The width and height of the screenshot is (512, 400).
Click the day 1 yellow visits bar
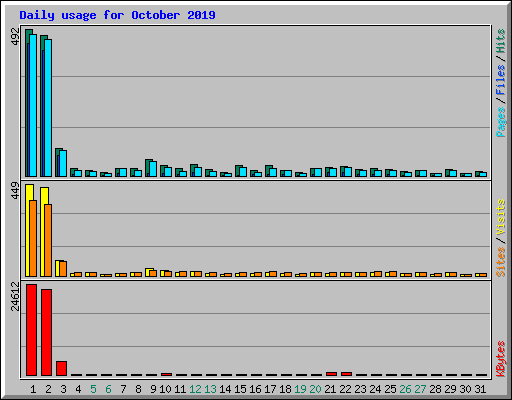tap(29, 231)
